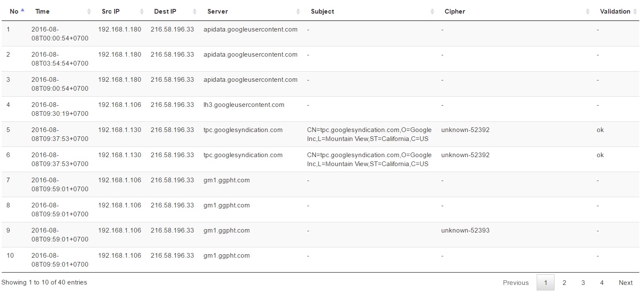Click the sort arrows icon in Validation header
Screen dimensions: 644x296
(x=635, y=11)
